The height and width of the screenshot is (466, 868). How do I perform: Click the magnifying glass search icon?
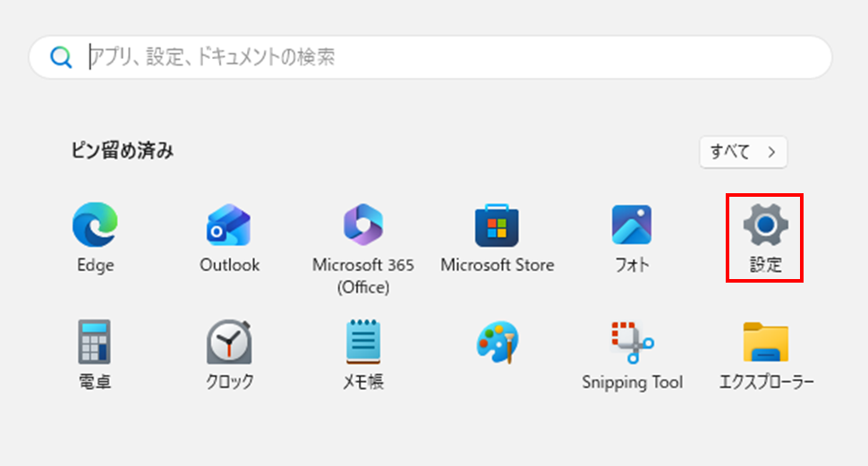(x=61, y=57)
